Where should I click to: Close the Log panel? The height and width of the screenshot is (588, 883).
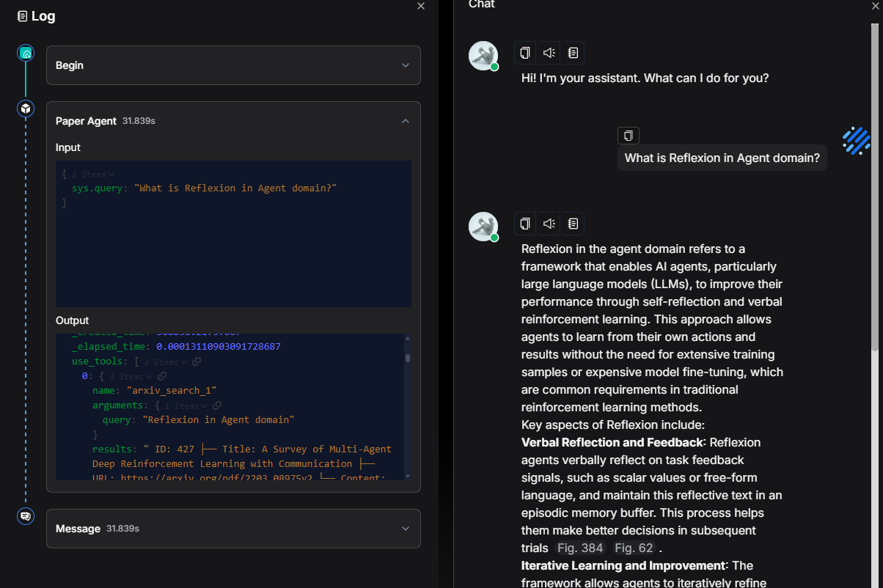click(421, 6)
